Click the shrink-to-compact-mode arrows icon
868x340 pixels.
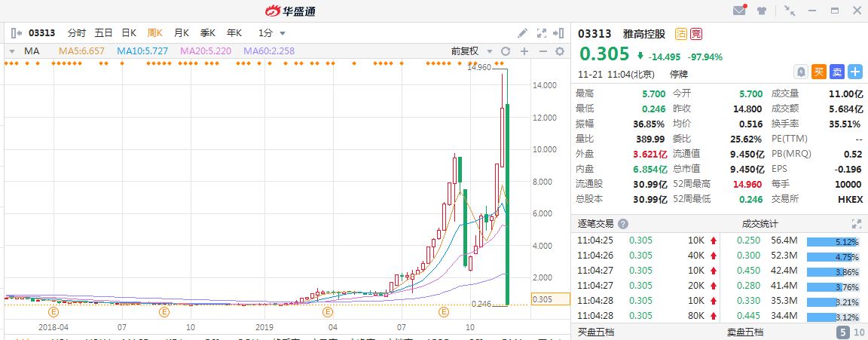pos(790,11)
